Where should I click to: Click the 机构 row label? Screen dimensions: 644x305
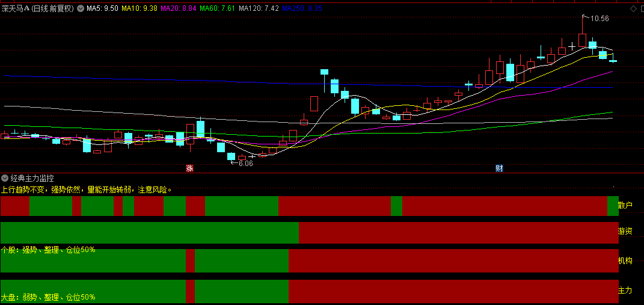625,260
